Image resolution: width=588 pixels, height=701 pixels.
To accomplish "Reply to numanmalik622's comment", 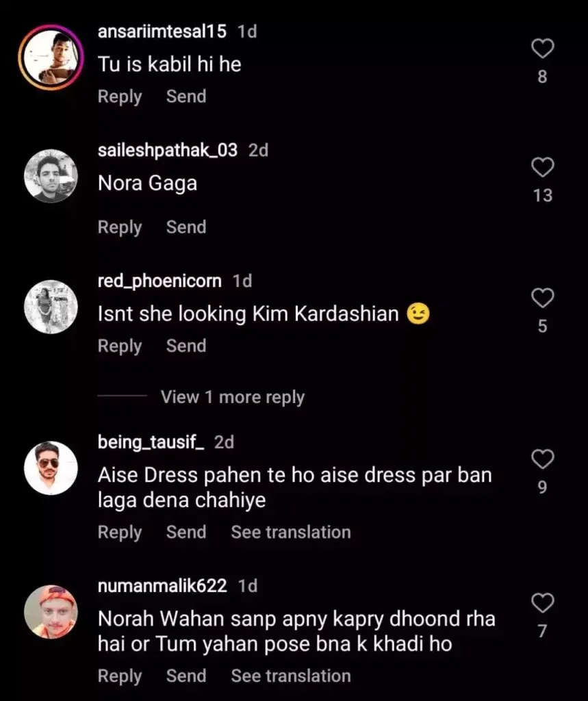I will [x=120, y=676].
